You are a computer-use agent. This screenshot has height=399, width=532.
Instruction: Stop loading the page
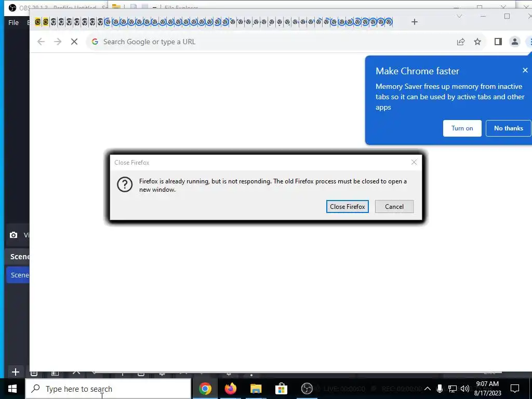click(x=74, y=42)
